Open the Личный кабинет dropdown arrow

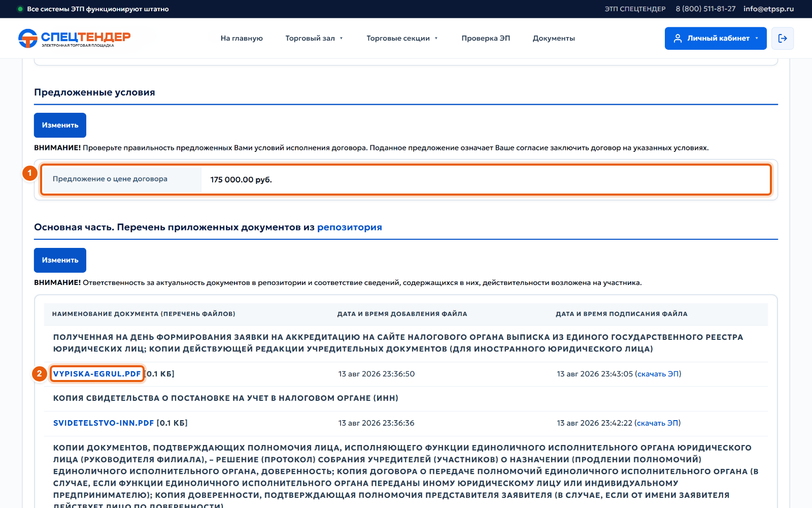(757, 38)
